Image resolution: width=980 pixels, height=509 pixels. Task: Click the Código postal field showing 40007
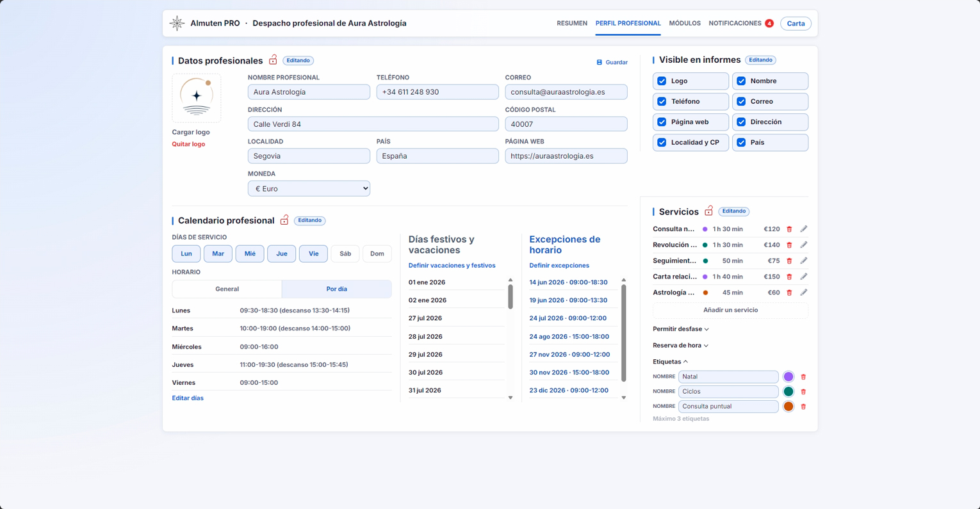[x=566, y=124]
